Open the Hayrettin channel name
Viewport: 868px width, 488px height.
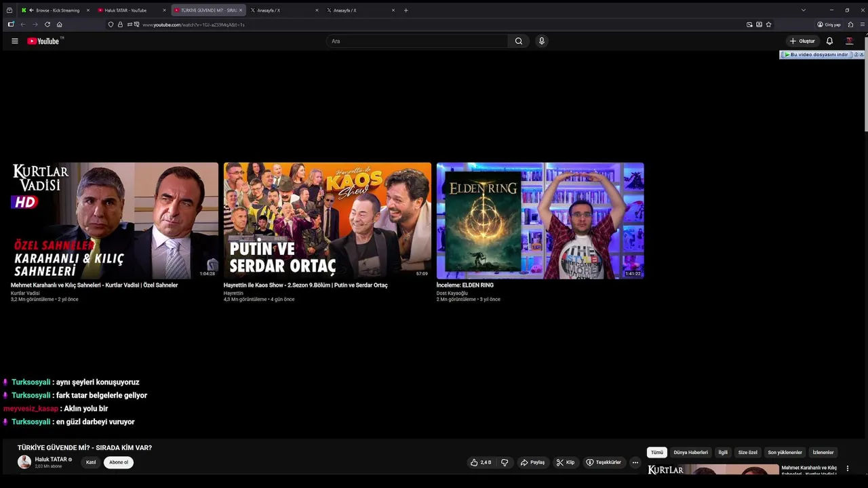click(x=233, y=293)
